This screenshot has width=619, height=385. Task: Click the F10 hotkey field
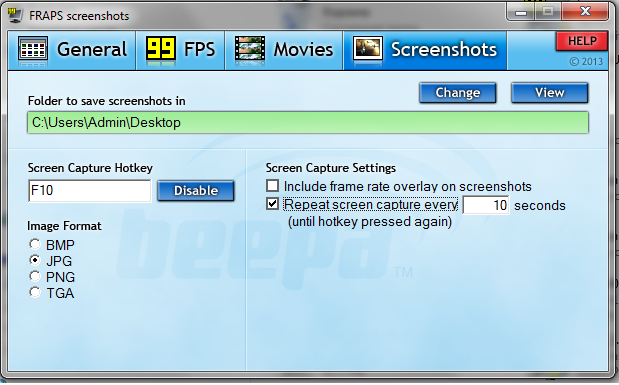(x=90, y=191)
